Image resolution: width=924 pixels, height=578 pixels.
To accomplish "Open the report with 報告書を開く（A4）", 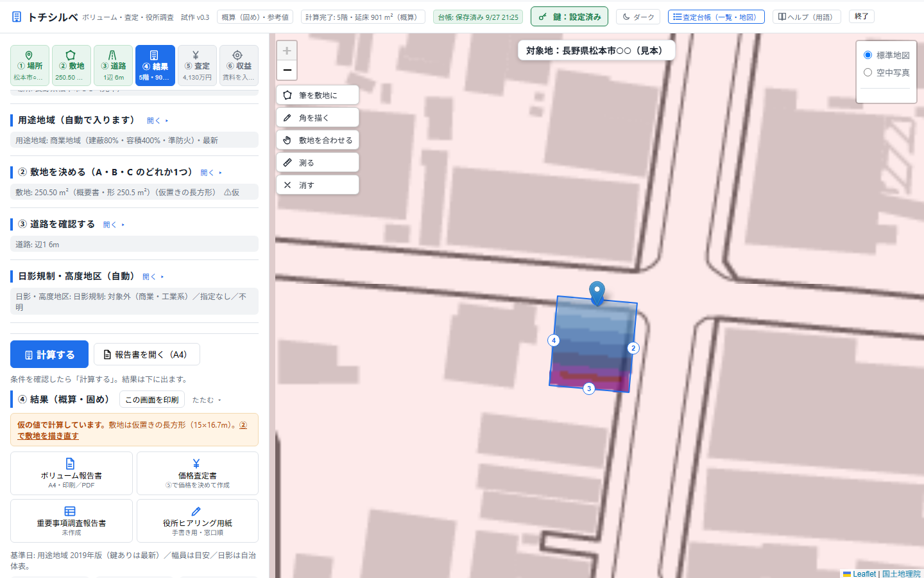I will point(146,355).
